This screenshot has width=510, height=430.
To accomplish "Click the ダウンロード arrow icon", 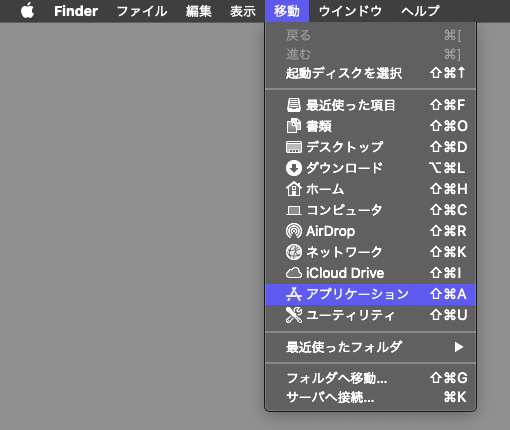I will tap(294, 168).
